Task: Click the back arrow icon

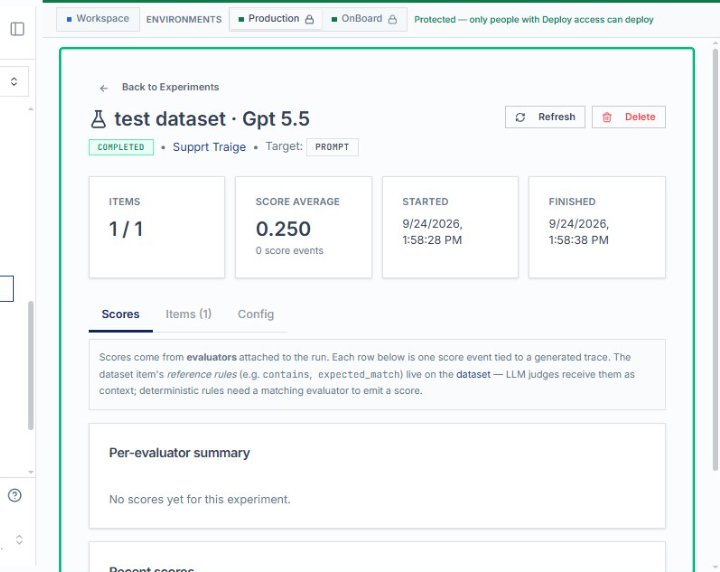Action: click(x=104, y=88)
